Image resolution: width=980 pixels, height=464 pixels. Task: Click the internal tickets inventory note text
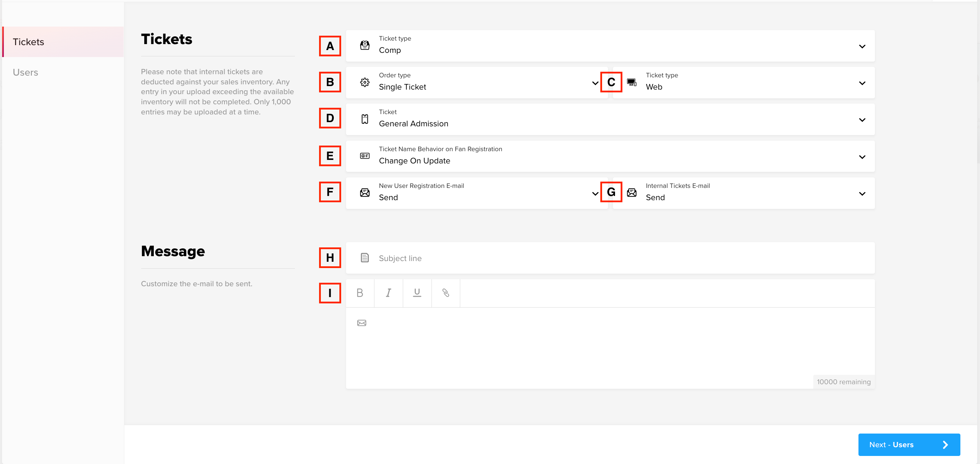click(x=217, y=92)
